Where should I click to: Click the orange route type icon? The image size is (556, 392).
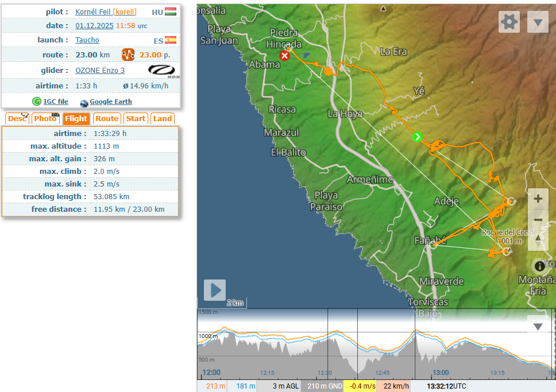[x=128, y=55]
